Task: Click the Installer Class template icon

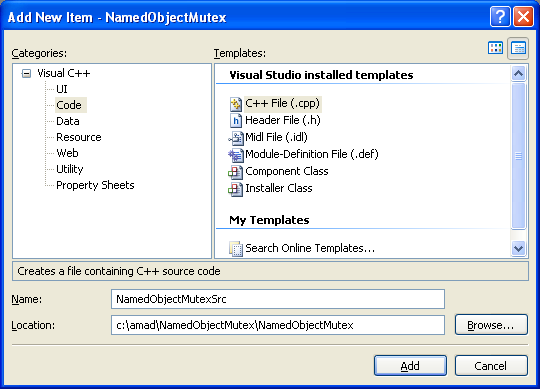Action: tap(236, 188)
